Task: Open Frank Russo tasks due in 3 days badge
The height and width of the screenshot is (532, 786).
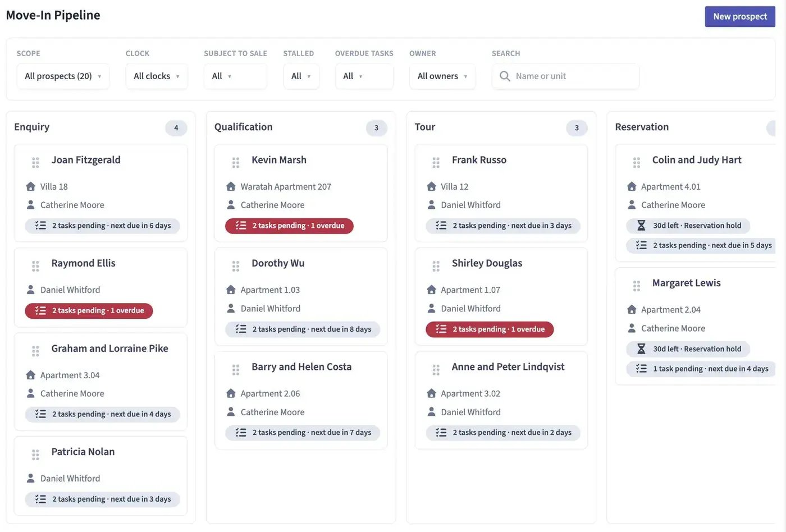Action: 503,226
